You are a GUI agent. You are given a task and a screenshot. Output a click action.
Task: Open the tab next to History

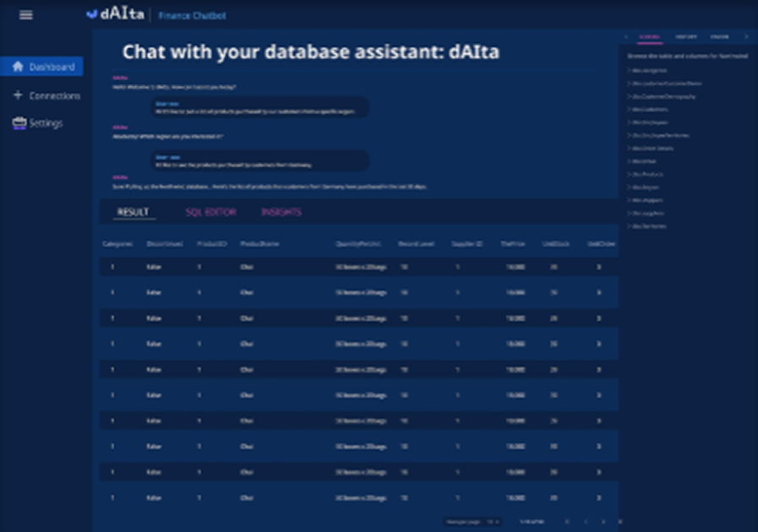[719, 36]
